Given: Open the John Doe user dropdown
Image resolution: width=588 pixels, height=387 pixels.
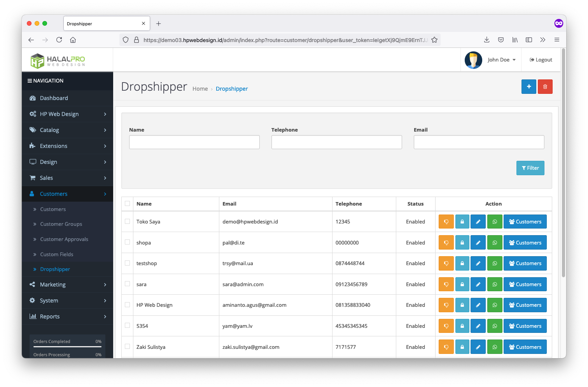Looking at the screenshot, I should pos(502,60).
